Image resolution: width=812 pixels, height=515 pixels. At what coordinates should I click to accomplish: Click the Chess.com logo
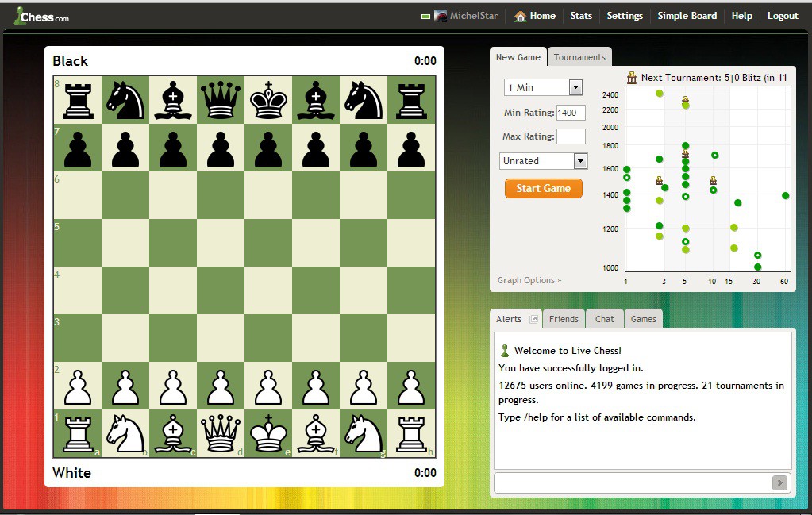[x=41, y=17]
